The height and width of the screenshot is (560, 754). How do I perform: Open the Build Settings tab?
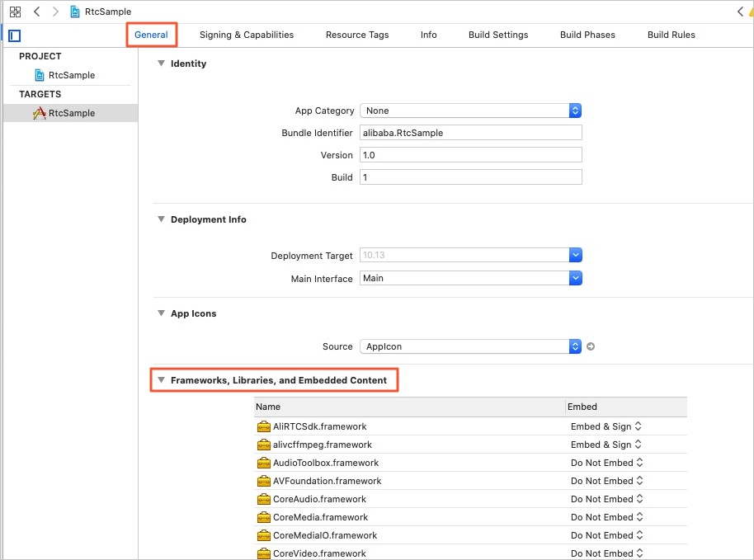[x=498, y=35]
